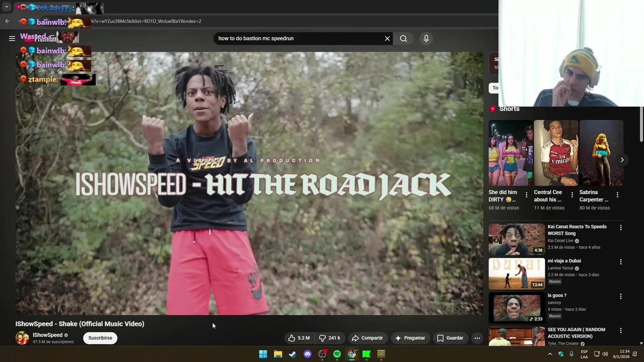Open the IShowSpeed channel avatar
This screenshot has width=644, height=362.
[22, 338]
